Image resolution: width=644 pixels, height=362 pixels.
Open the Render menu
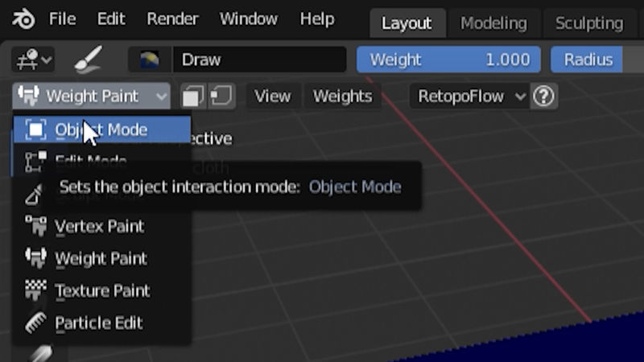172,19
